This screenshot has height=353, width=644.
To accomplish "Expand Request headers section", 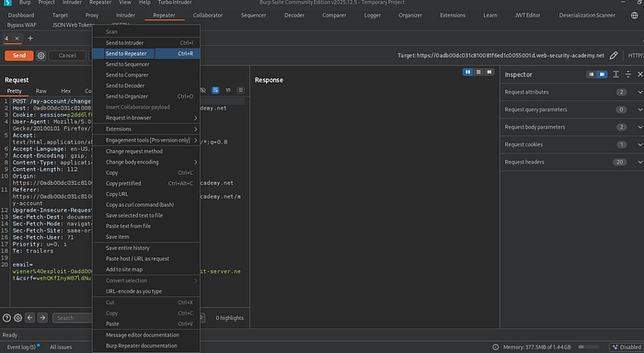I will pyautogui.click(x=571, y=162).
